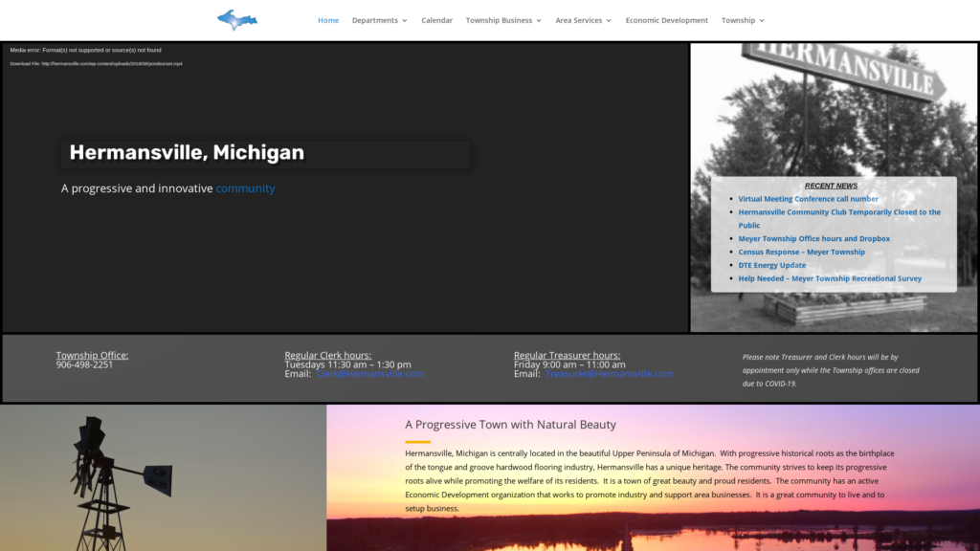Screen dimensions: 980x551
Task: Expand the Township dropdown menu
Action: point(743,20)
